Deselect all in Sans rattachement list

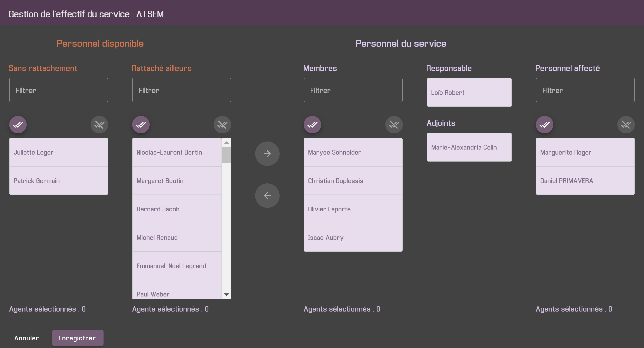(99, 124)
